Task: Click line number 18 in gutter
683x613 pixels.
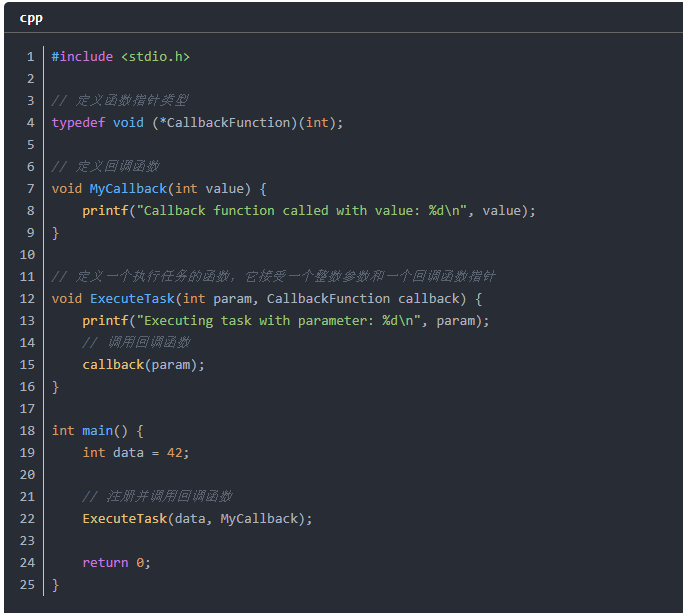Action: click(27, 431)
